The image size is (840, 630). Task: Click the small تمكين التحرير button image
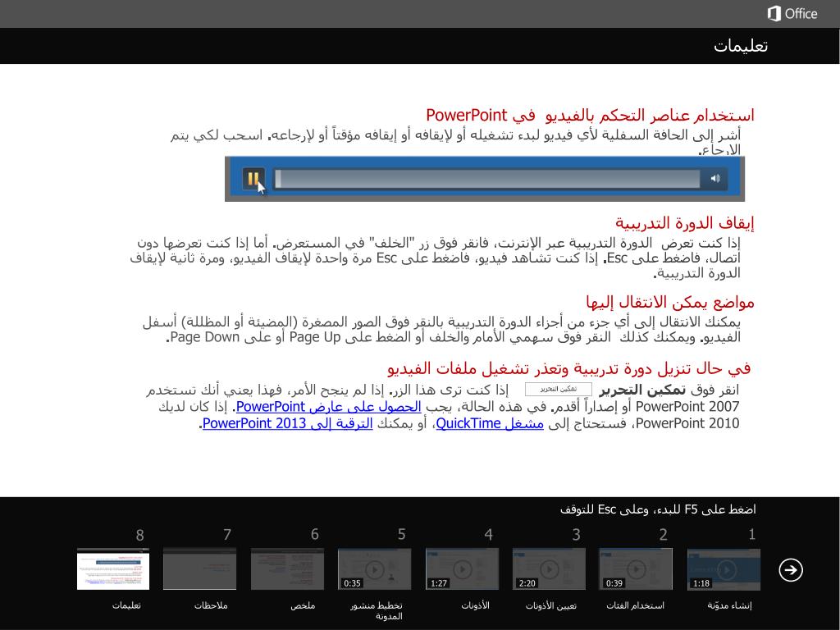(558, 390)
